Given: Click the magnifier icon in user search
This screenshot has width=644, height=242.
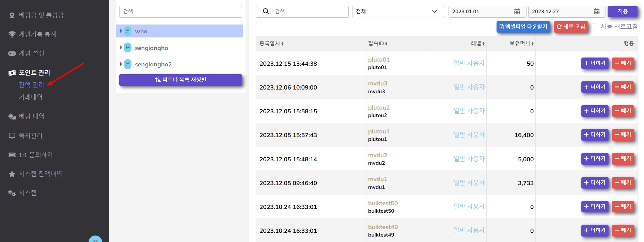Looking at the screenshot, I should [266, 12].
